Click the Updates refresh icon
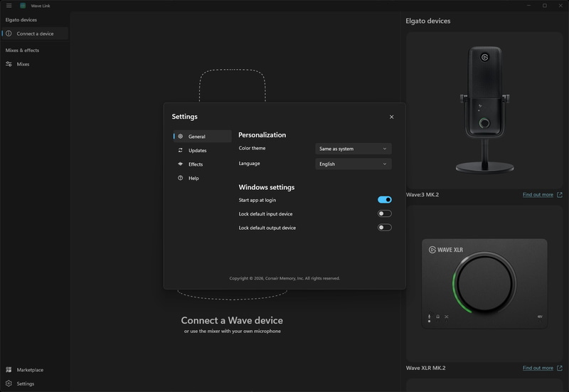569x392 pixels. tap(181, 150)
